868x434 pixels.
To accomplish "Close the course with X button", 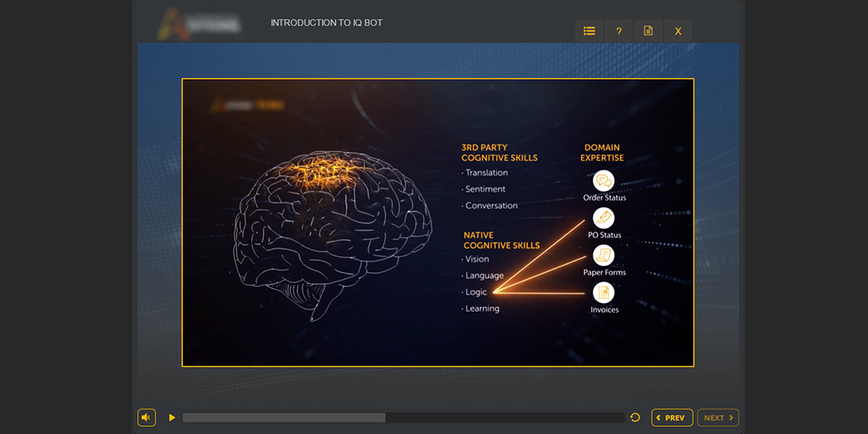I will [x=678, y=31].
